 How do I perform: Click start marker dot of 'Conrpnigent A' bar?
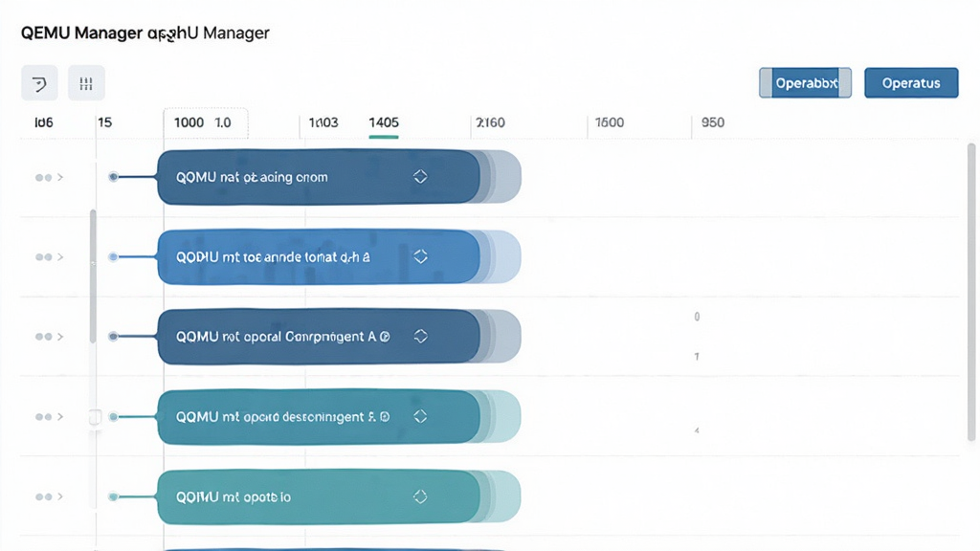point(113,336)
